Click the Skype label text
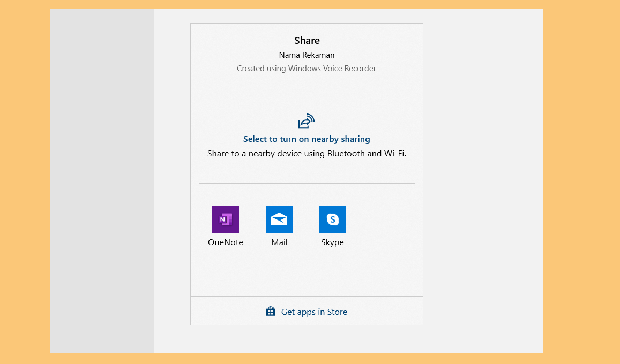The height and width of the screenshot is (364, 620). pyautogui.click(x=333, y=242)
